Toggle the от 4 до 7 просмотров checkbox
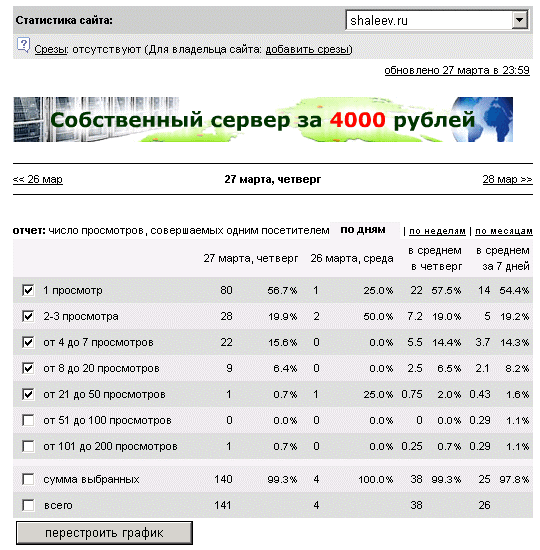The width and height of the screenshot is (540, 550). pyautogui.click(x=28, y=342)
